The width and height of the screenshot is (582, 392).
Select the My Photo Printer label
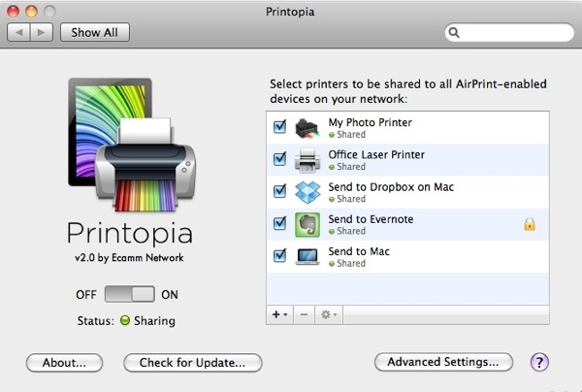click(x=371, y=122)
